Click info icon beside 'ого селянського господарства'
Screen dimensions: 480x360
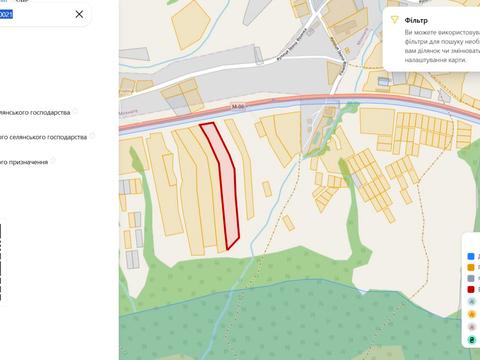(92, 136)
